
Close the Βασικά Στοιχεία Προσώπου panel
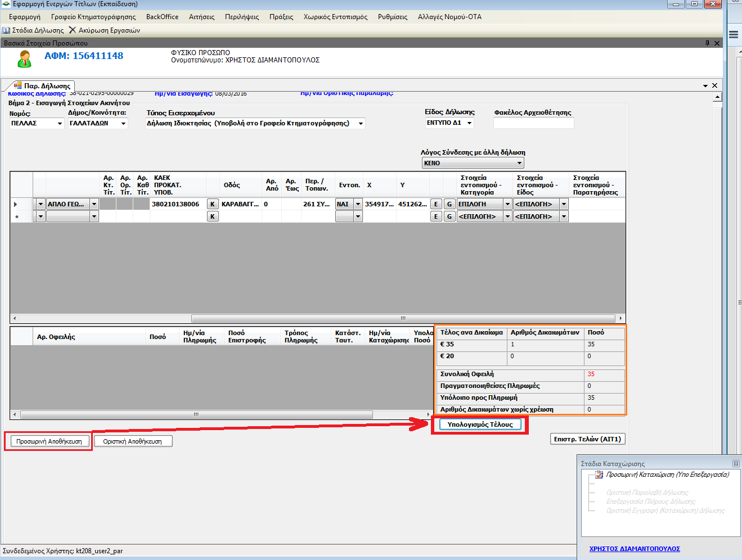click(717, 43)
